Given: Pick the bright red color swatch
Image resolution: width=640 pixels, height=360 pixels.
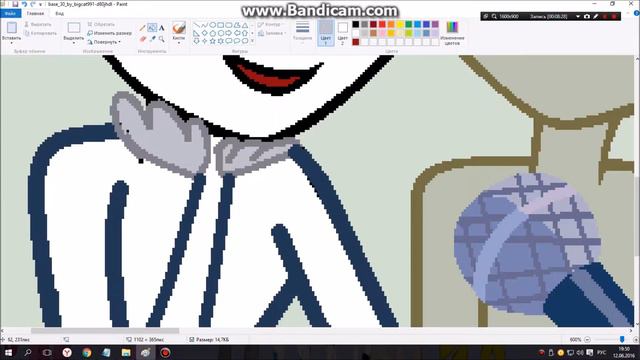Looking at the screenshot, I should tap(382, 24).
